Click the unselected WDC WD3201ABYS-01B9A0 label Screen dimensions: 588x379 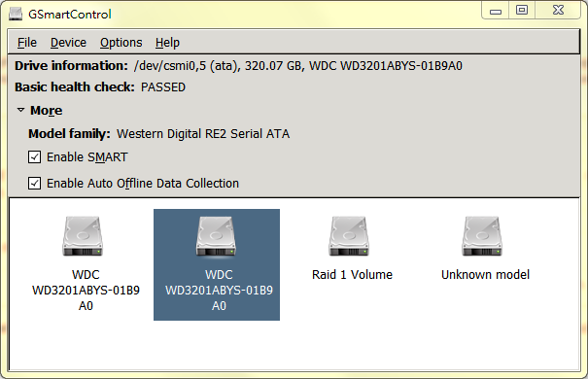tap(86, 291)
